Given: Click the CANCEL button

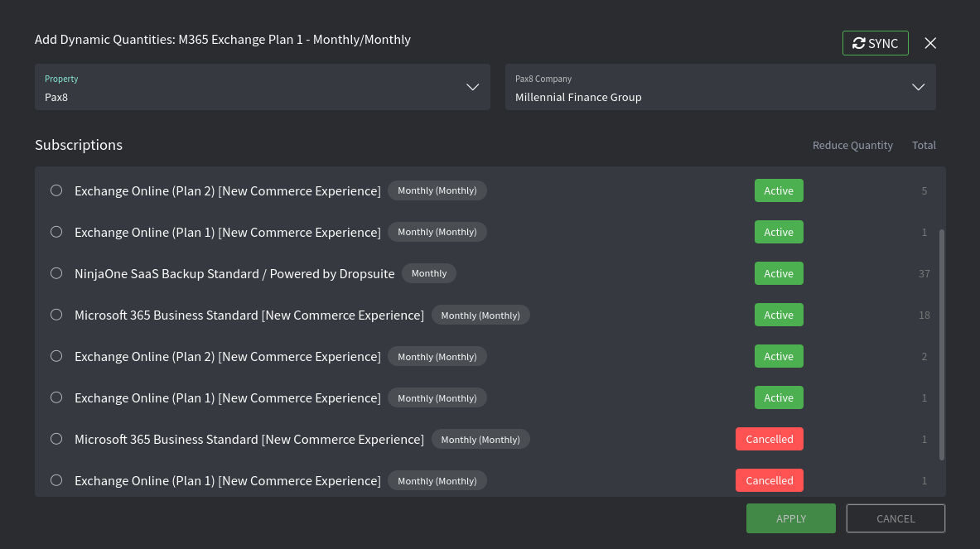Looking at the screenshot, I should [x=896, y=518].
